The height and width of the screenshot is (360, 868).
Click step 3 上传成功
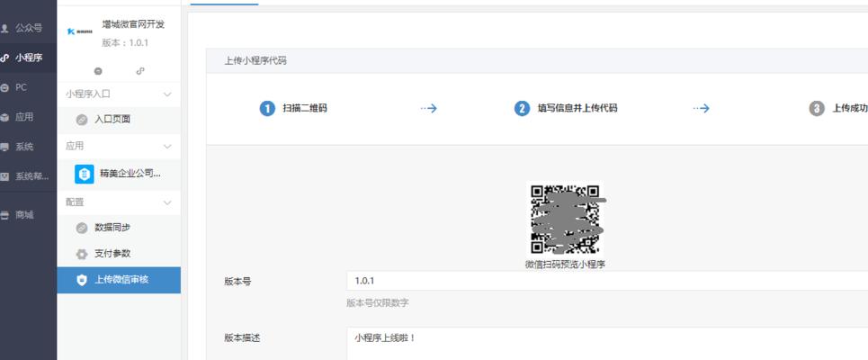tap(838, 109)
